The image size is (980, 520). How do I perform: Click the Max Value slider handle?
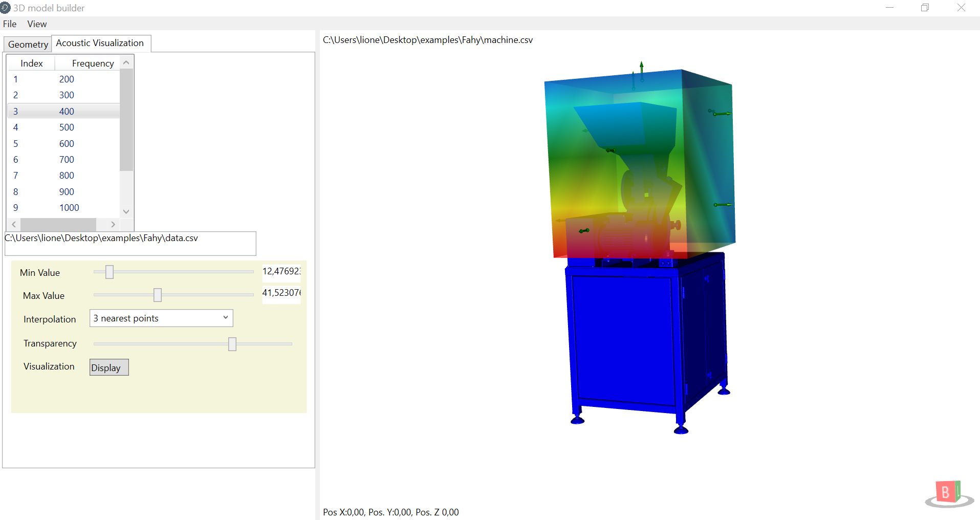158,295
